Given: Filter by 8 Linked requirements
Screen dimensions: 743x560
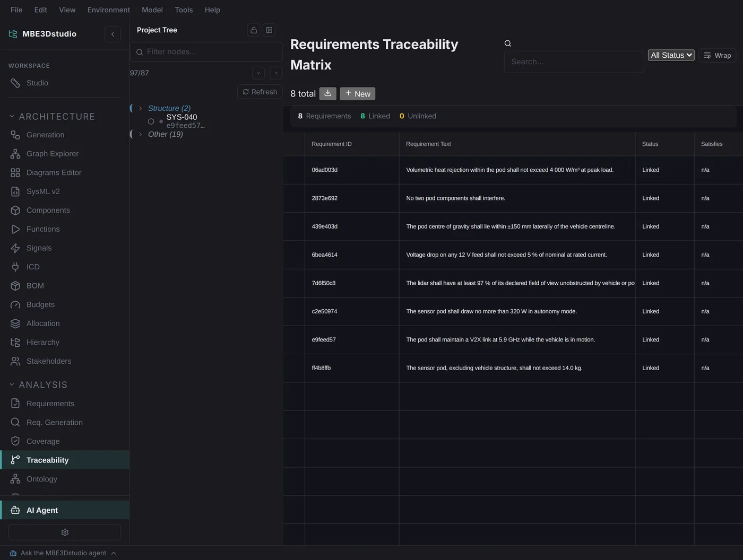Looking at the screenshot, I should (375, 116).
